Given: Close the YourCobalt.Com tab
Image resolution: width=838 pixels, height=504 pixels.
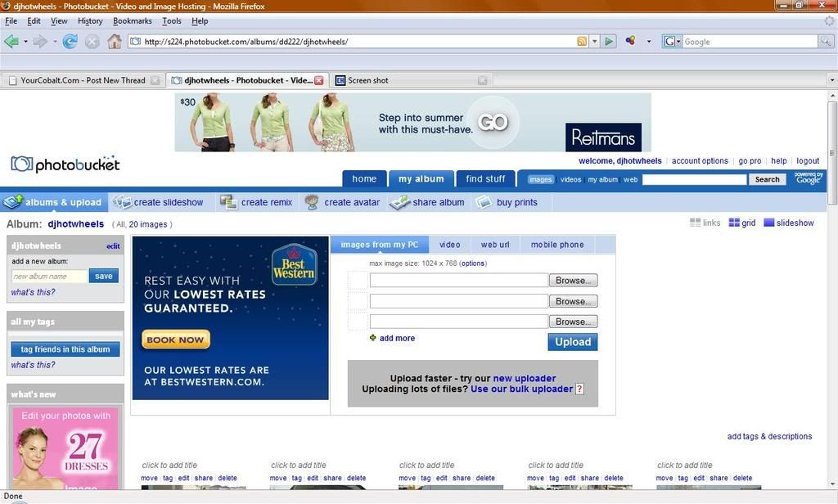Looking at the screenshot, I should pyautogui.click(x=155, y=80).
